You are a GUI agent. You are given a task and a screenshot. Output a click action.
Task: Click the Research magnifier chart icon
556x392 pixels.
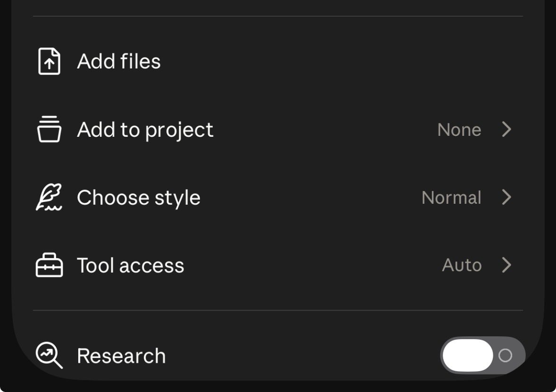point(50,355)
